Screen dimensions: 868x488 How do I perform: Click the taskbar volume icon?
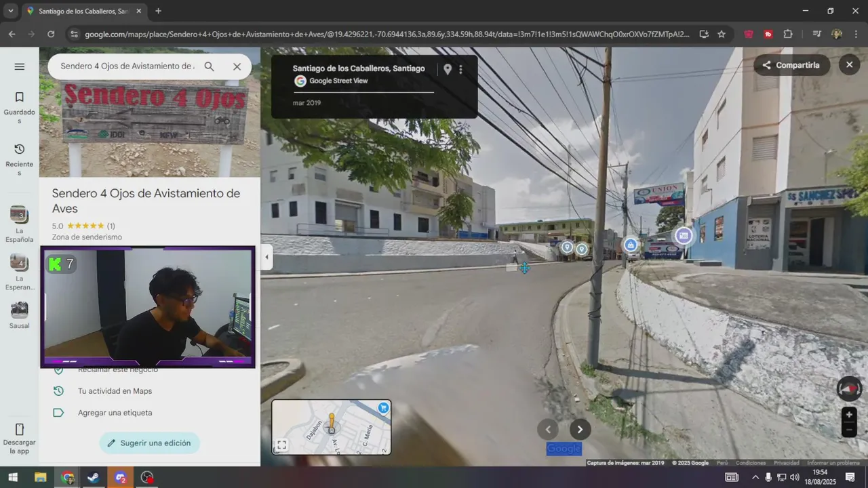pyautogui.click(x=794, y=478)
